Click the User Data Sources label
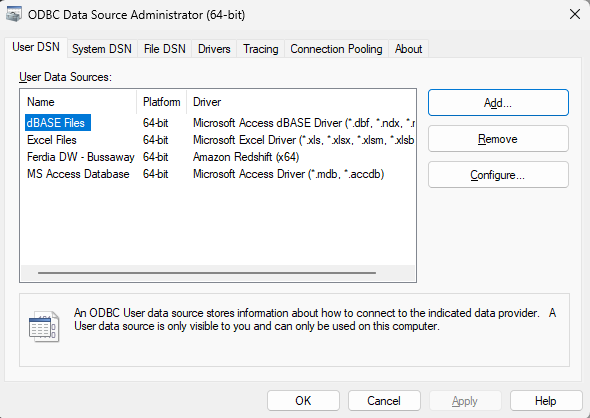The height and width of the screenshot is (418, 590). (x=65, y=77)
